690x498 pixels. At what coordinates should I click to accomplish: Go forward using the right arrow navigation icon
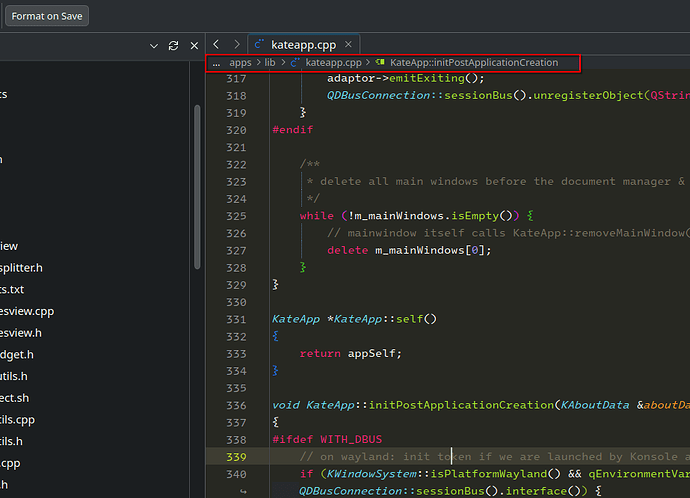pyautogui.click(x=236, y=44)
